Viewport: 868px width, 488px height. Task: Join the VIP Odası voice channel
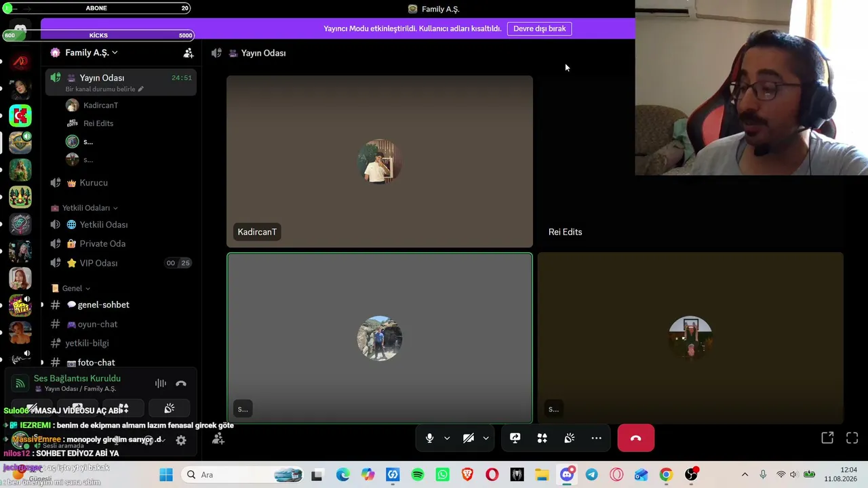click(x=121, y=263)
